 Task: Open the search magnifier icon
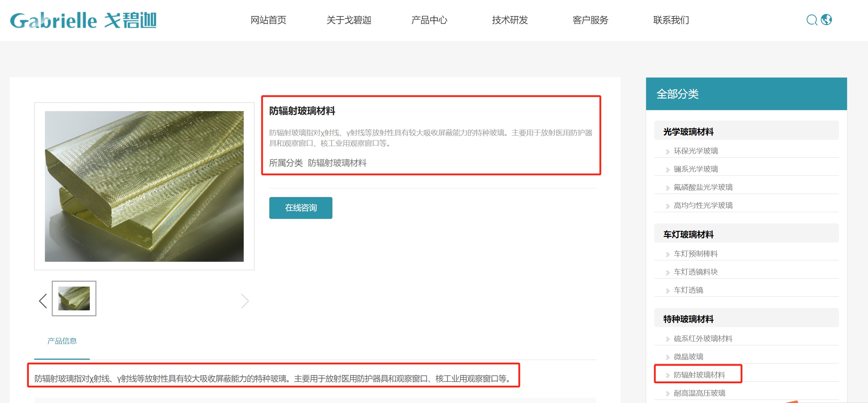click(x=811, y=20)
